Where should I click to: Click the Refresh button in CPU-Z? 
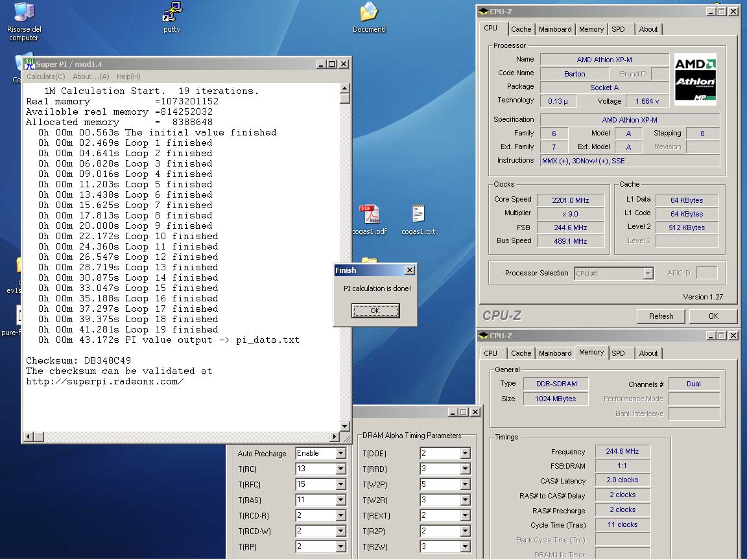coord(661,316)
